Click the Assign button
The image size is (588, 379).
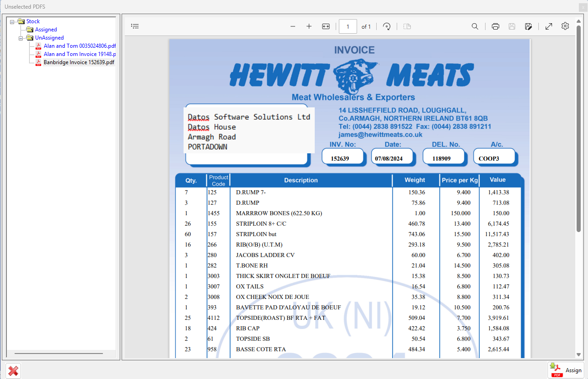[x=566, y=370]
